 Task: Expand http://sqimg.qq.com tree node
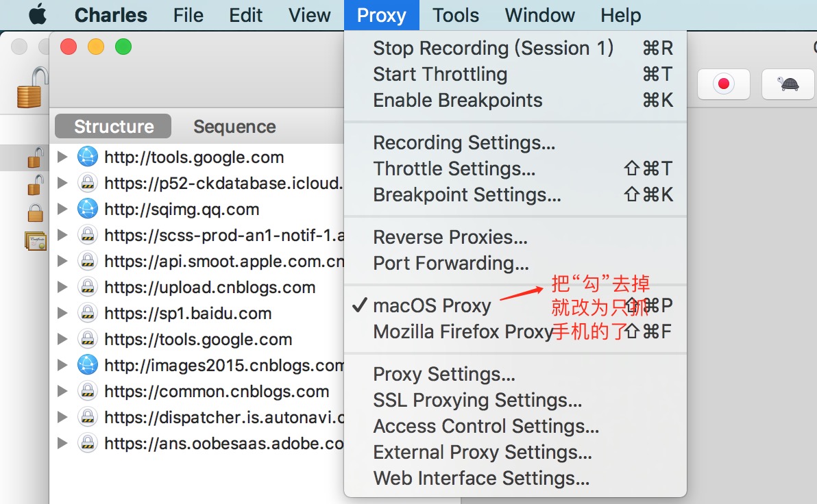click(62, 209)
